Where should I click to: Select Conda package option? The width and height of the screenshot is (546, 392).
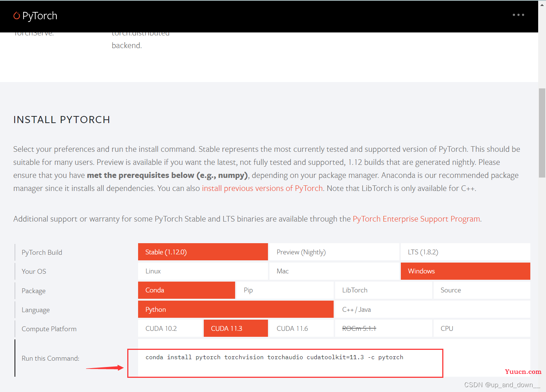click(187, 290)
